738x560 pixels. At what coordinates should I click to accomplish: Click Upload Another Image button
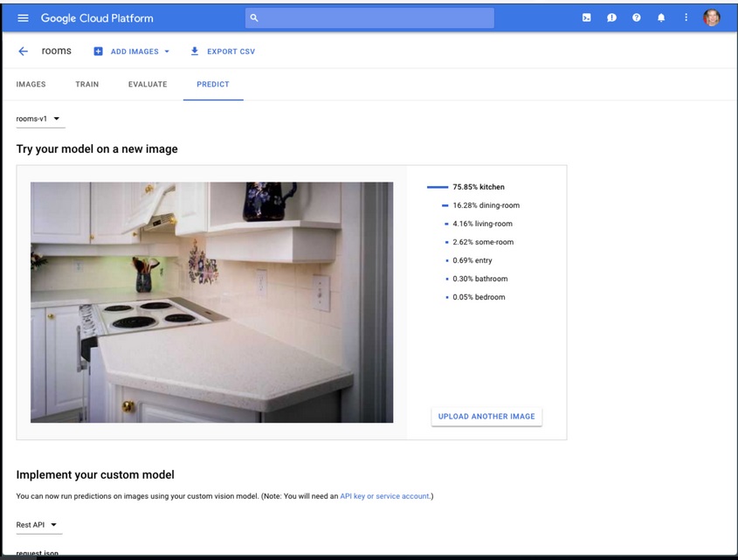486,417
